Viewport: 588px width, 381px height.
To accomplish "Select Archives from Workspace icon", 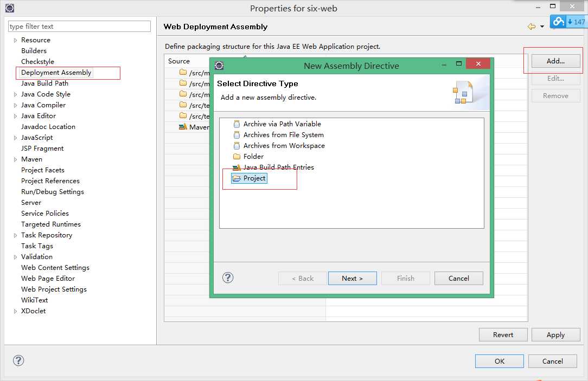I will coord(237,146).
